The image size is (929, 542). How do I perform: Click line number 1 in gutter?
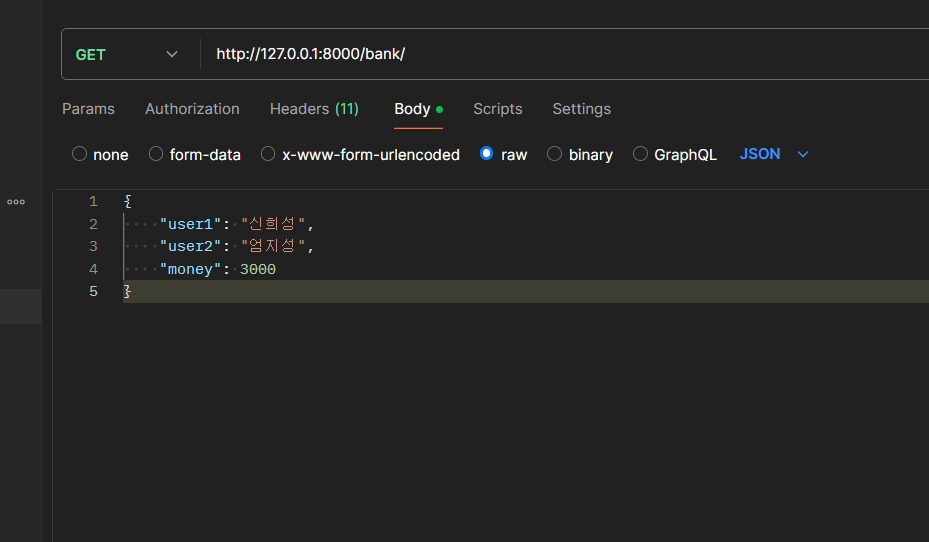point(93,201)
